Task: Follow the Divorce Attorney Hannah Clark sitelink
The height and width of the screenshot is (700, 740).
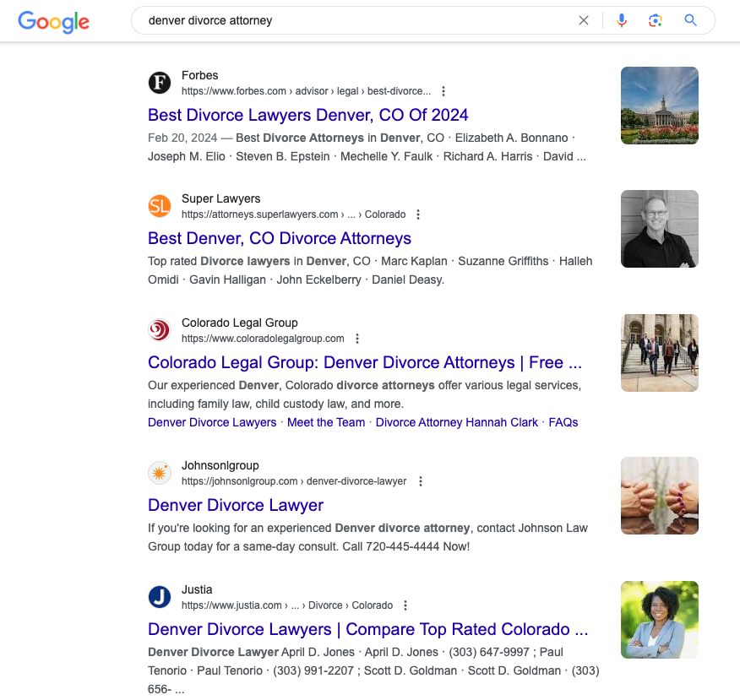Action: click(457, 423)
